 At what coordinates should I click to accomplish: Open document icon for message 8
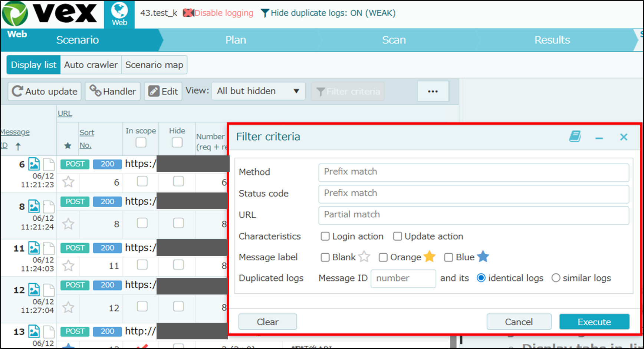[x=49, y=206]
